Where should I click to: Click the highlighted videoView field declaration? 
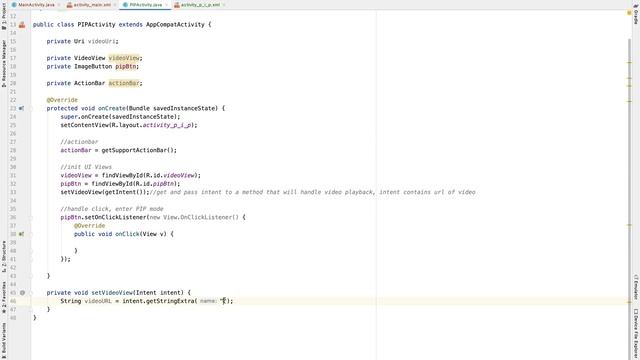click(x=124, y=58)
